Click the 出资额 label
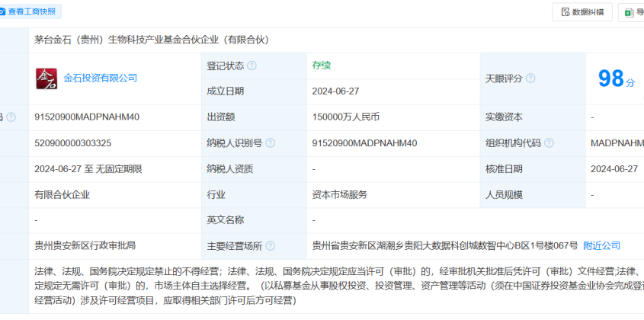 [220, 117]
